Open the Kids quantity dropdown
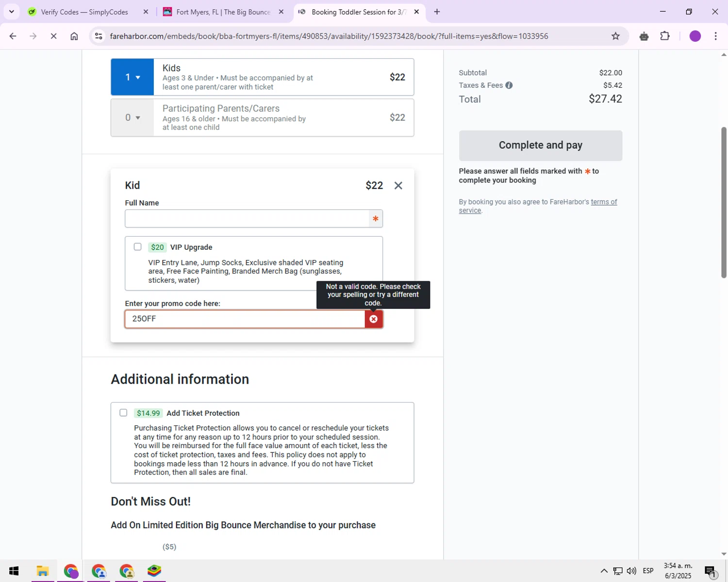728x582 pixels. (x=132, y=77)
